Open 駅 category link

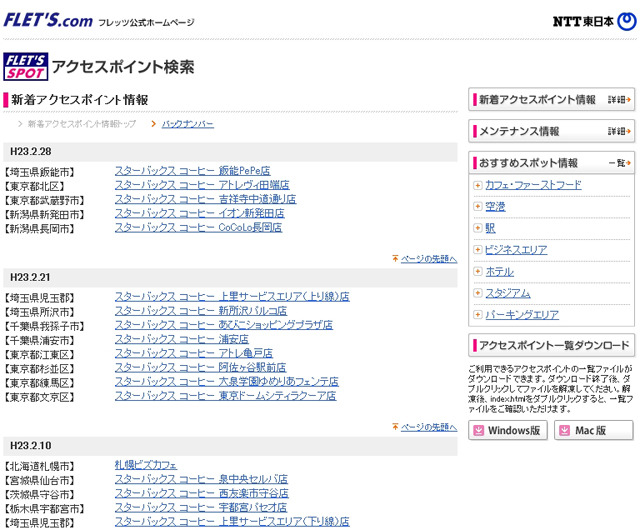coord(490,228)
